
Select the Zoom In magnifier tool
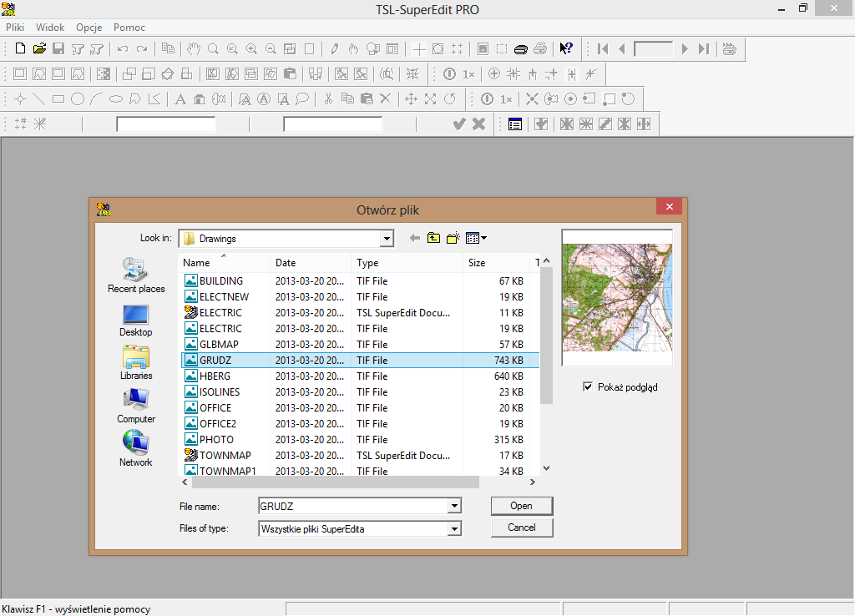coord(251,49)
